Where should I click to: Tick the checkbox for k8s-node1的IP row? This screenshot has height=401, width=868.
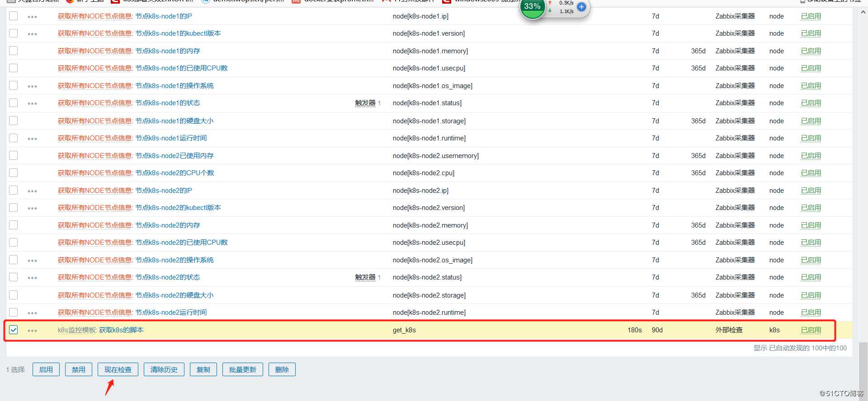click(14, 16)
